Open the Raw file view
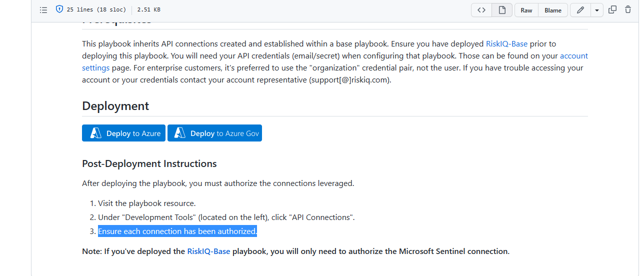 [x=526, y=10]
